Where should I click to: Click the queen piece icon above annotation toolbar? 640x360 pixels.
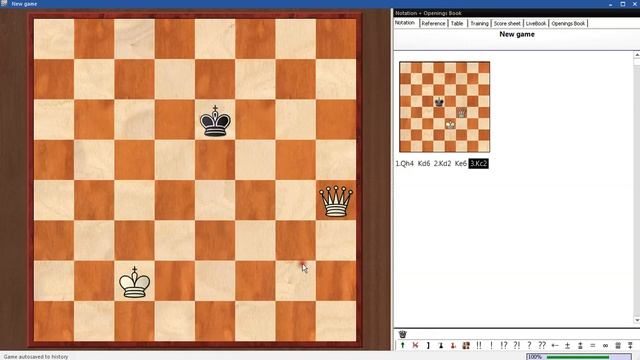pos(402,334)
